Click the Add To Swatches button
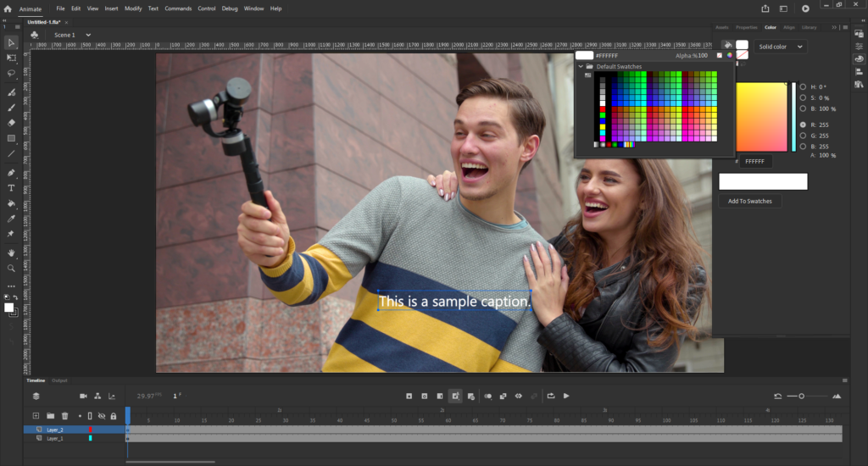This screenshot has height=466, width=868. click(750, 202)
